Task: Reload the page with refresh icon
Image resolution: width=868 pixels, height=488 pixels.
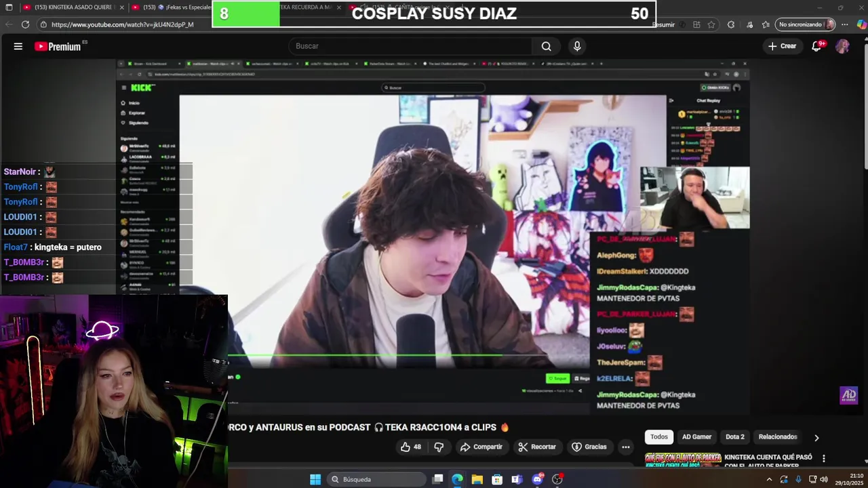Action: coord(26,24)
